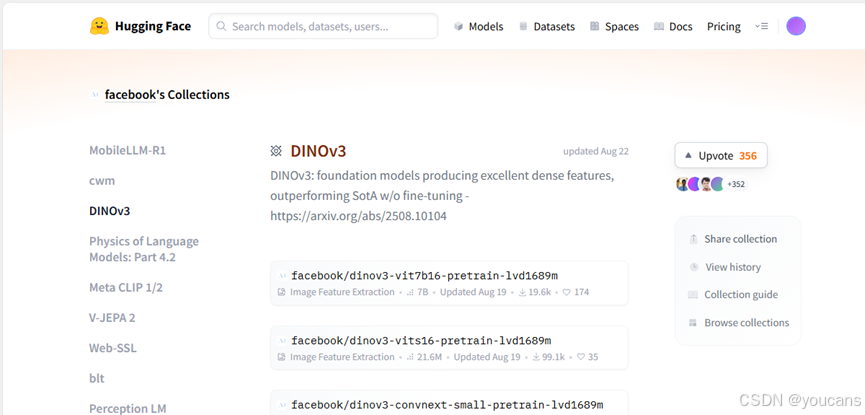
Task: Click Share collection
Action: click(740, 239)
